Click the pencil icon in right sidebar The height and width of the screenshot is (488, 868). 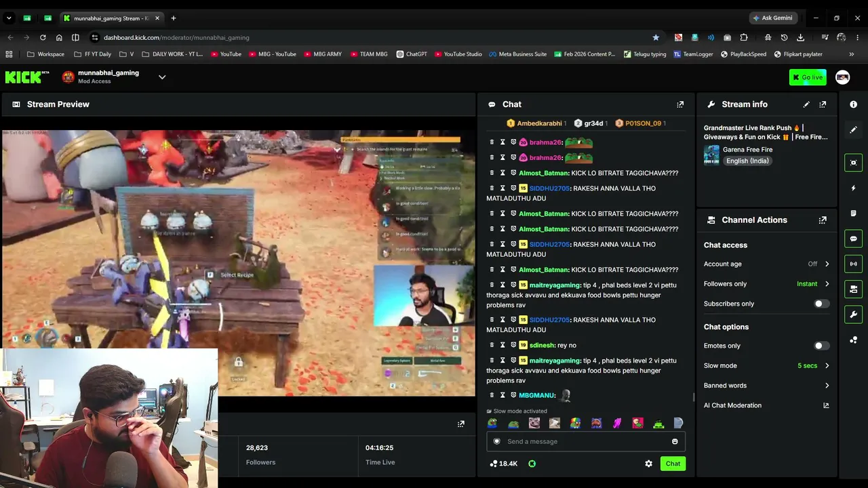point(854,129)
